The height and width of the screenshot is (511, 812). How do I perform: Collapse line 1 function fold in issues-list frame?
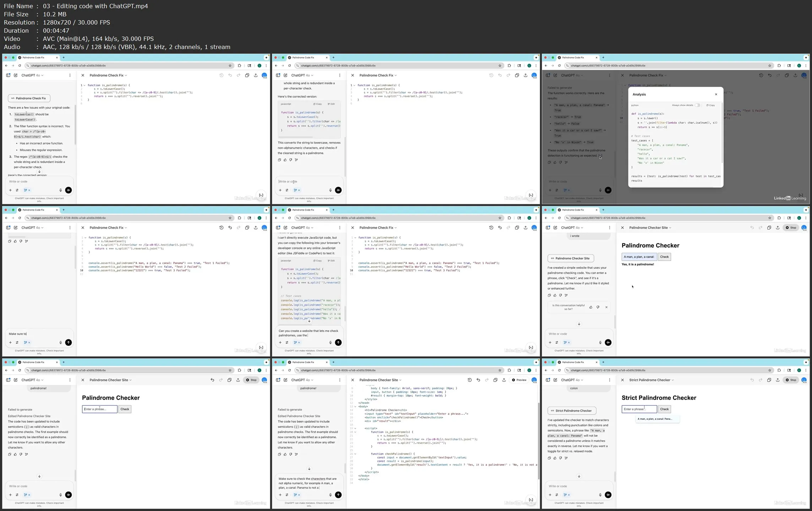[x=85, y=85]
